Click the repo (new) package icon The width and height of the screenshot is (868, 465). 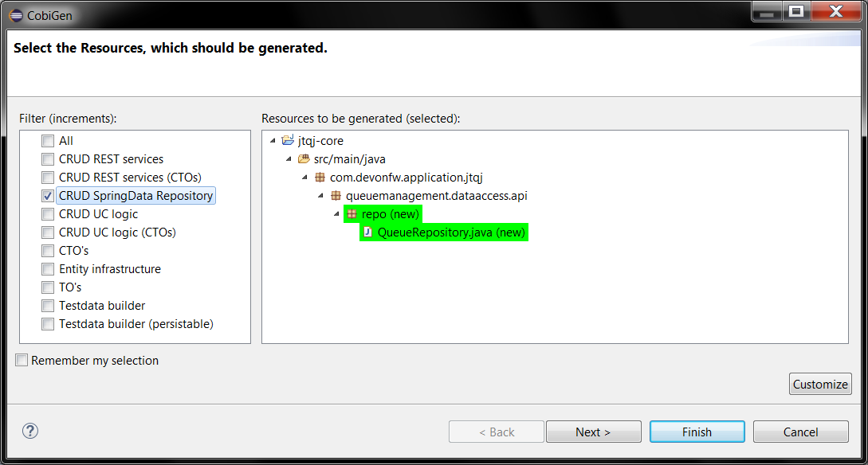pos(351,213)
